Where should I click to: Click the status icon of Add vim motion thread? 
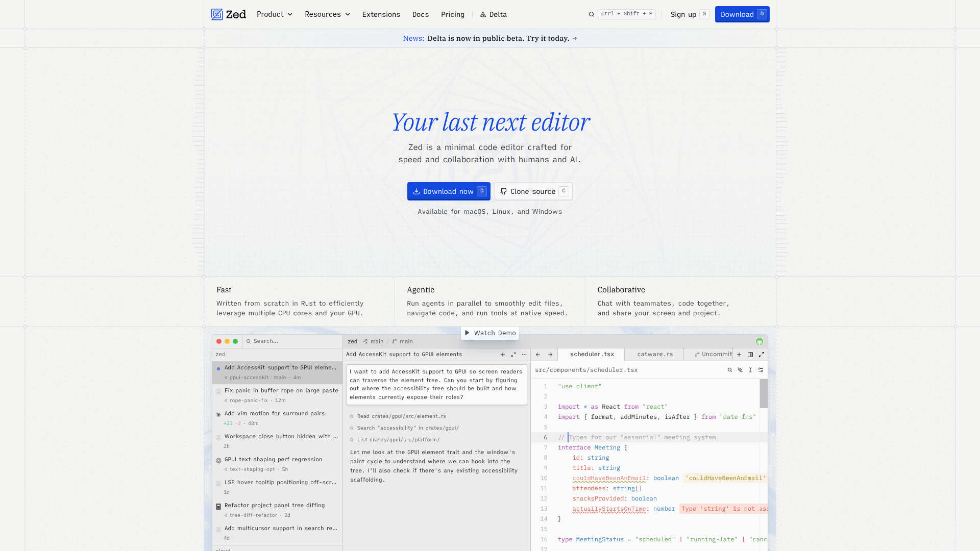click(x=218, y=415)
